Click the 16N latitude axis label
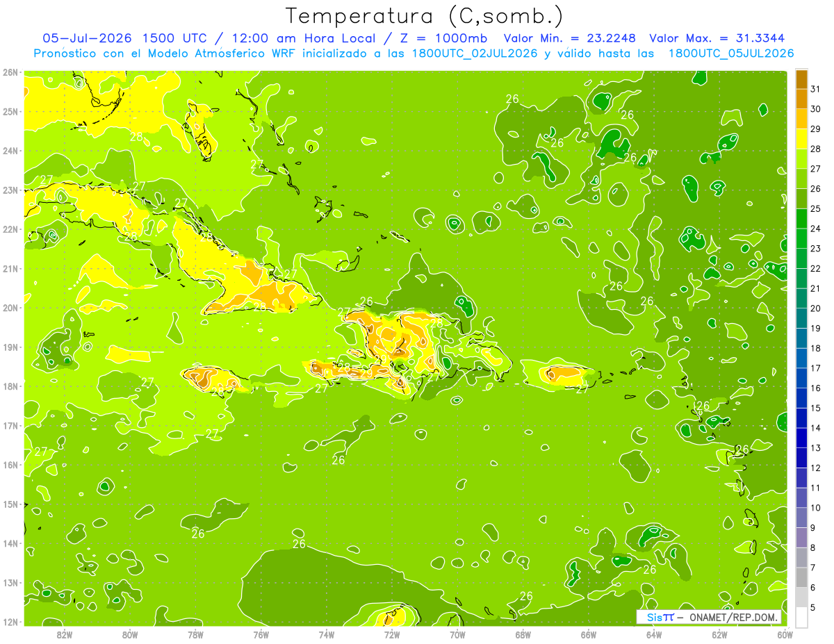834x644 pixels. coord(10,465)
